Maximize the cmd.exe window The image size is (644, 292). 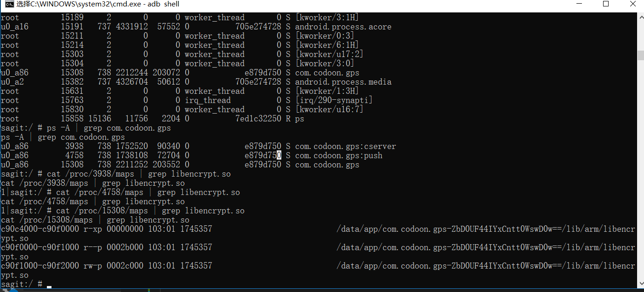tap(605, 4)
